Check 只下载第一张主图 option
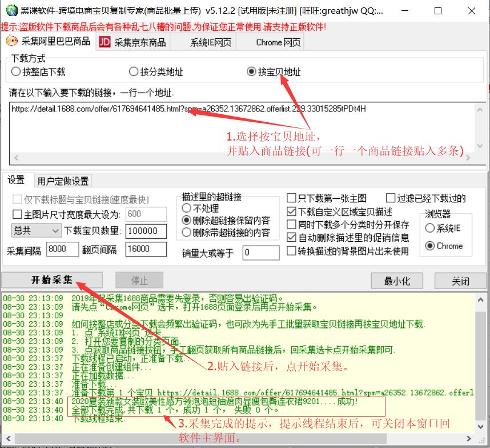The width and height of the screenshot is (490, 448). click(x=327, y=198)
